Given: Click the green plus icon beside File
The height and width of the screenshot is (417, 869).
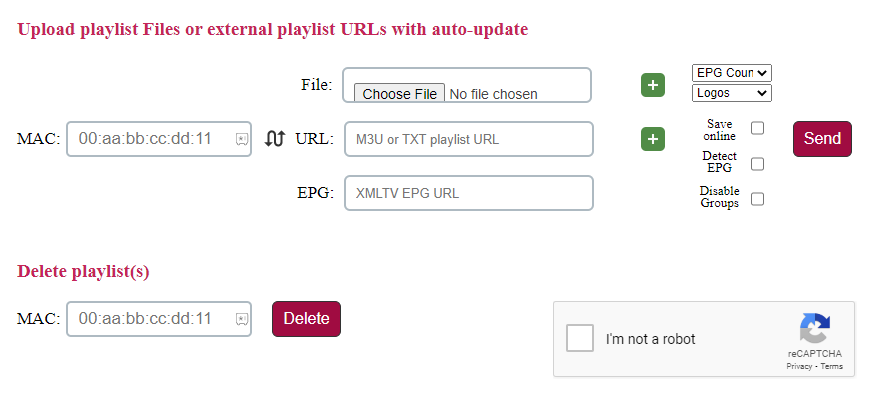Looking at the screenshot, I should [x=653, y=86].
